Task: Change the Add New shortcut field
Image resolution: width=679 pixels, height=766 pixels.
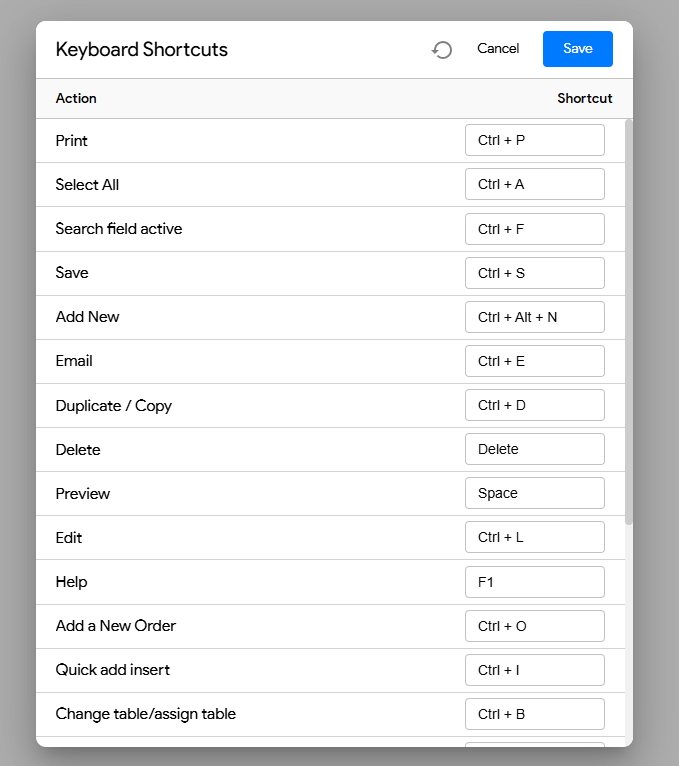Action: click(x=535, y=317)
